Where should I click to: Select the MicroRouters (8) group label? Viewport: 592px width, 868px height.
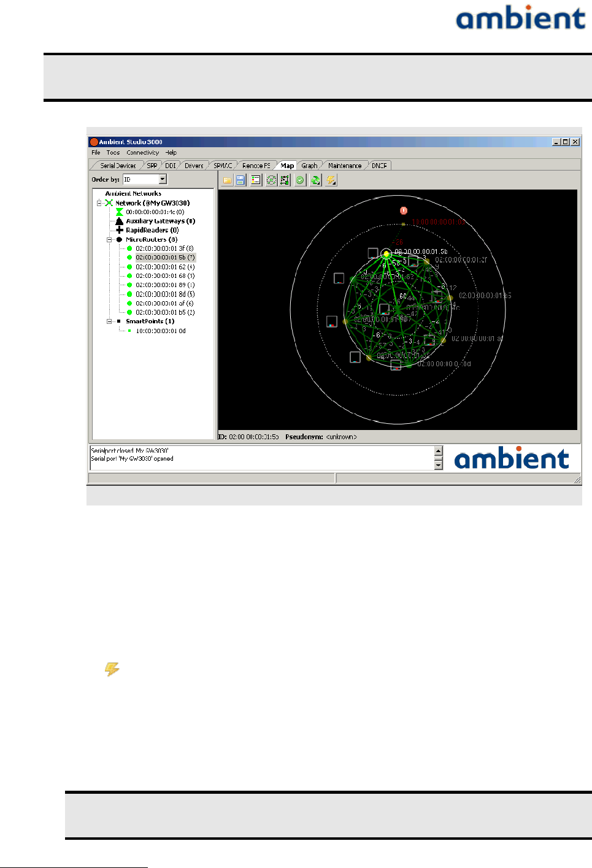[x=152, y=240]
